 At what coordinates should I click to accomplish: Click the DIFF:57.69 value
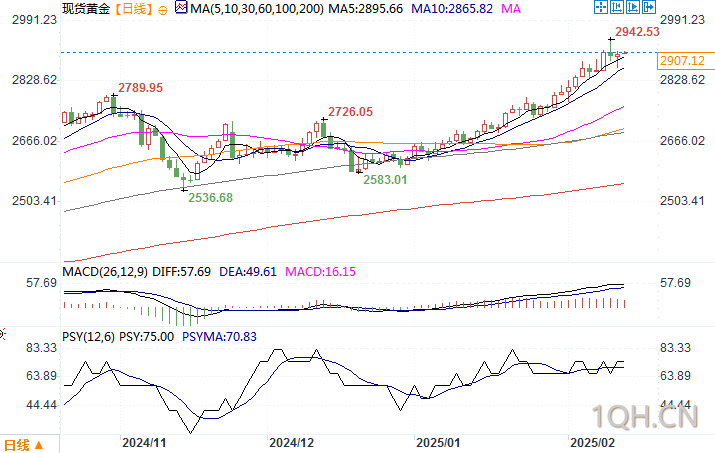(181, 272)
